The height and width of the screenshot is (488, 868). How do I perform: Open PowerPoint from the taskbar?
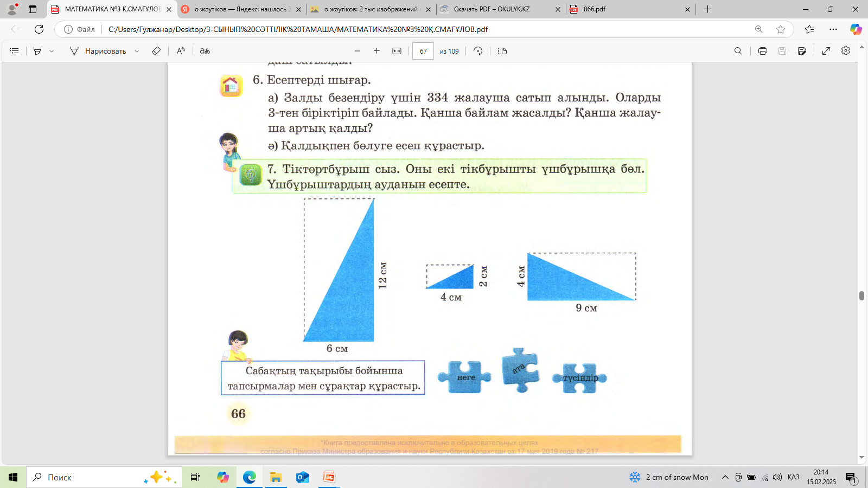[329, 477]
